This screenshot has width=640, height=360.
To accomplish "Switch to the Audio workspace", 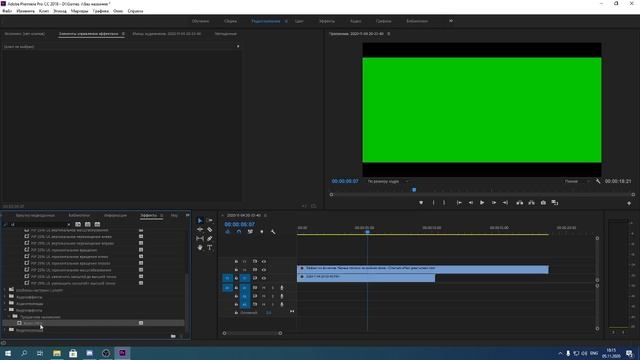I will (x=356, y=21).
